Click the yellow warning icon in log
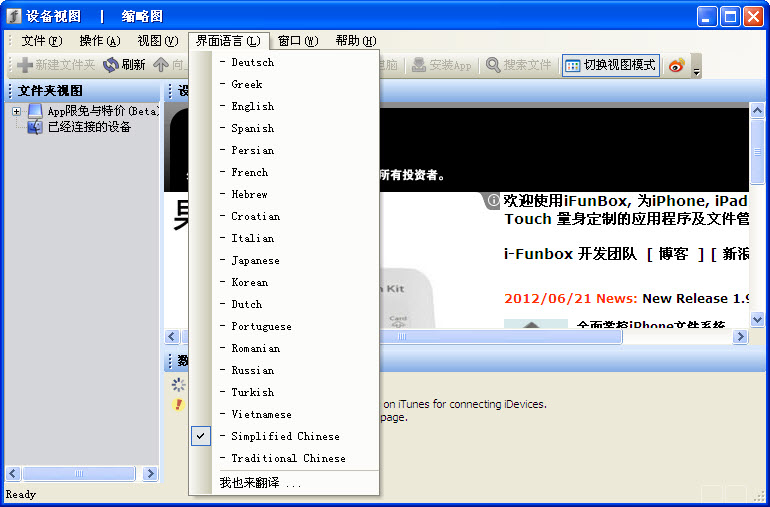 (178, 404)
